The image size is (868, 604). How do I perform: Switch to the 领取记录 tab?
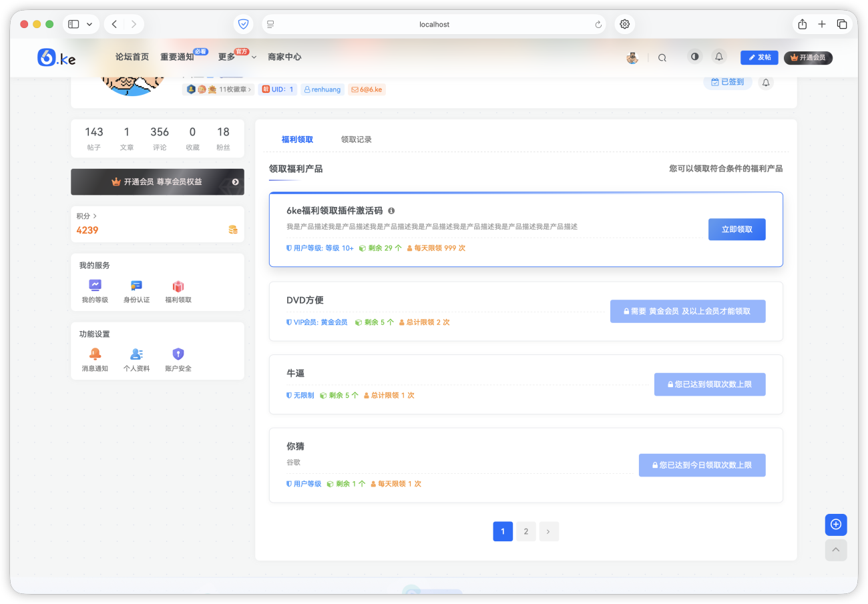[x=357, y=139]
